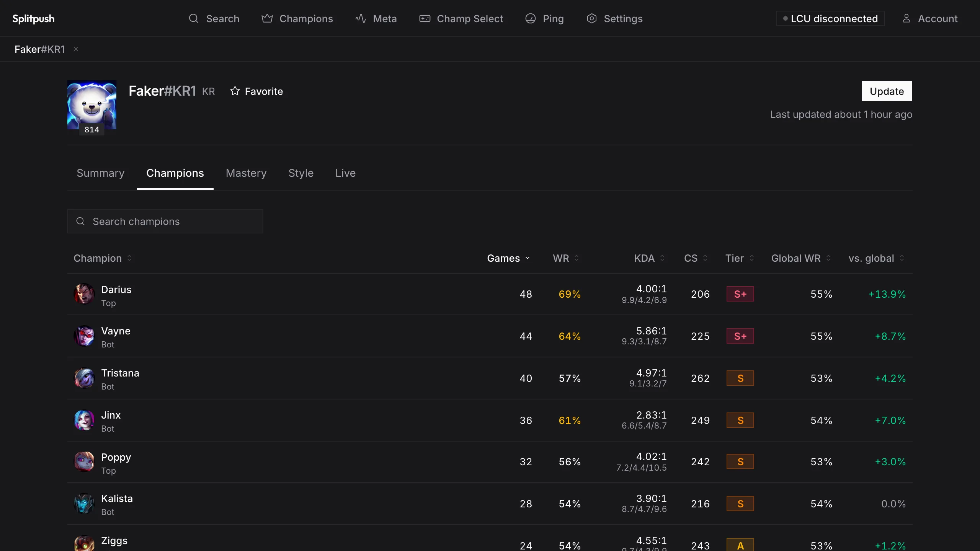Sort table by KDA column

[x=650, y=258]
